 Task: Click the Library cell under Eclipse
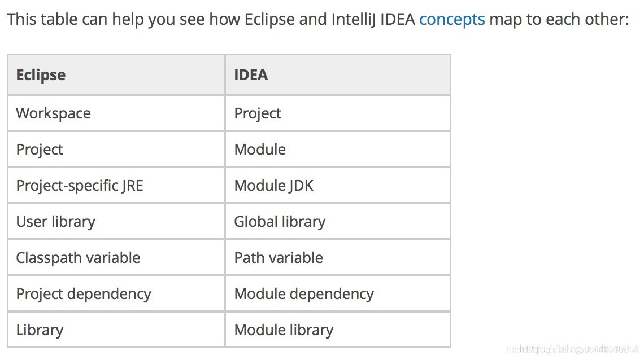(x=116, y=330)
